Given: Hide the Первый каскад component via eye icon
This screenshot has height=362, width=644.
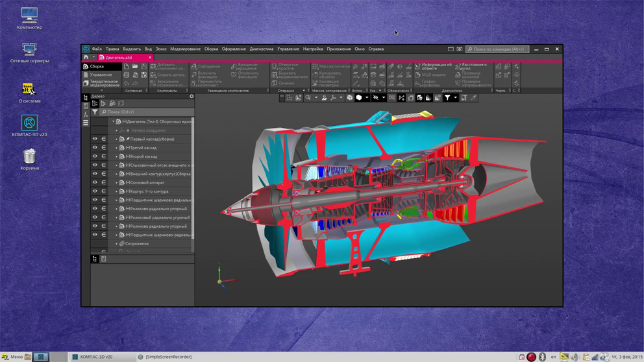Looking at the screenshot, I should (95, 139).
